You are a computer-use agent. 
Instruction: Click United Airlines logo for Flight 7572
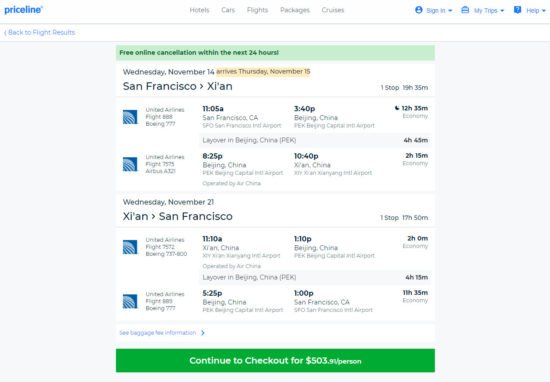[x=130, y=247]
